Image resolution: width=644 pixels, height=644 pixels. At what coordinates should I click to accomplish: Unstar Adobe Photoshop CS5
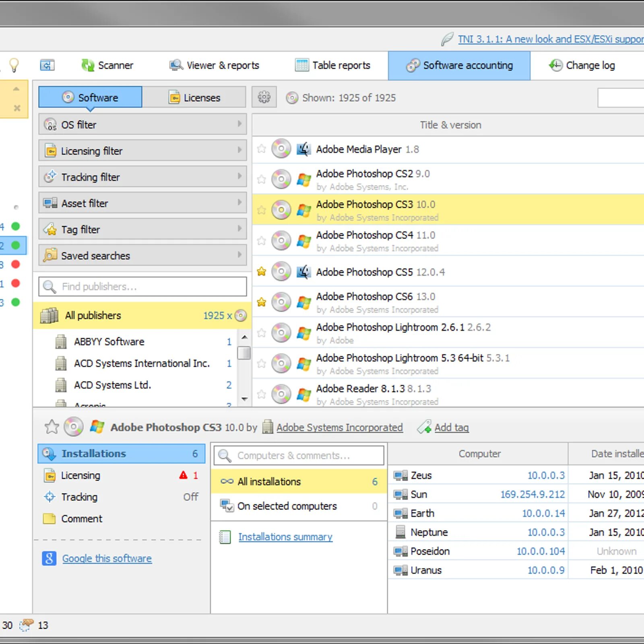pyautogui.click(x=262, y=271)
